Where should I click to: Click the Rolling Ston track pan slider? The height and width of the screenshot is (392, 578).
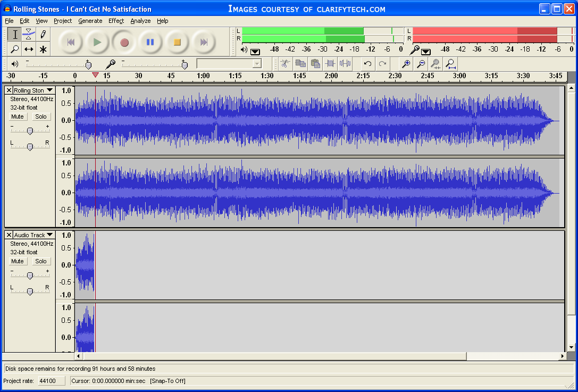30,147
